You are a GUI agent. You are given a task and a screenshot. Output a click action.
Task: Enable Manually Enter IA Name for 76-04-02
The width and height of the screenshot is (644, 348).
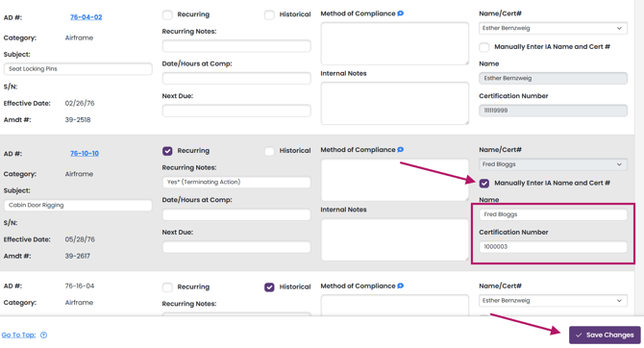coord(484,47)
